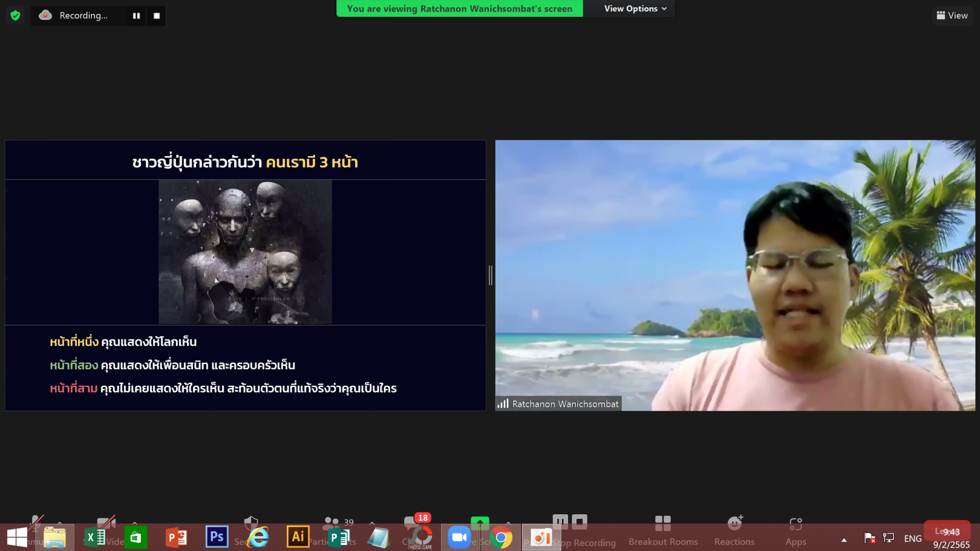980x551 pixels.
Task: Launch Publisher from taskbar
Action: coord(338,538)
